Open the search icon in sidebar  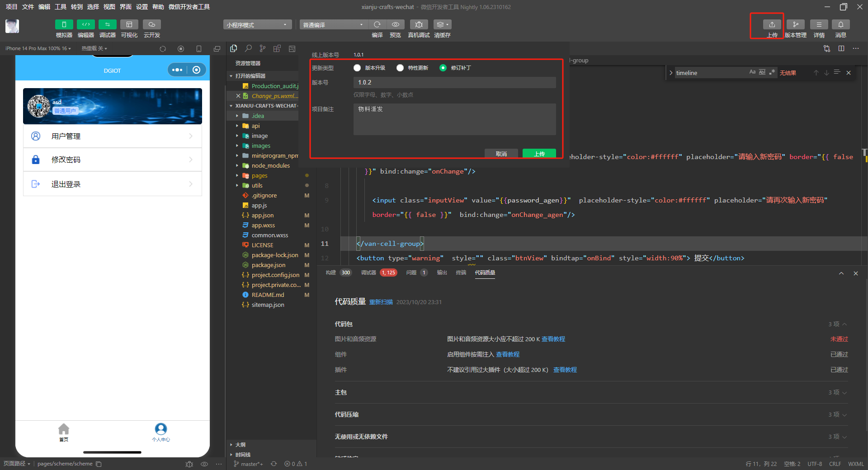(x=248, y=48)
